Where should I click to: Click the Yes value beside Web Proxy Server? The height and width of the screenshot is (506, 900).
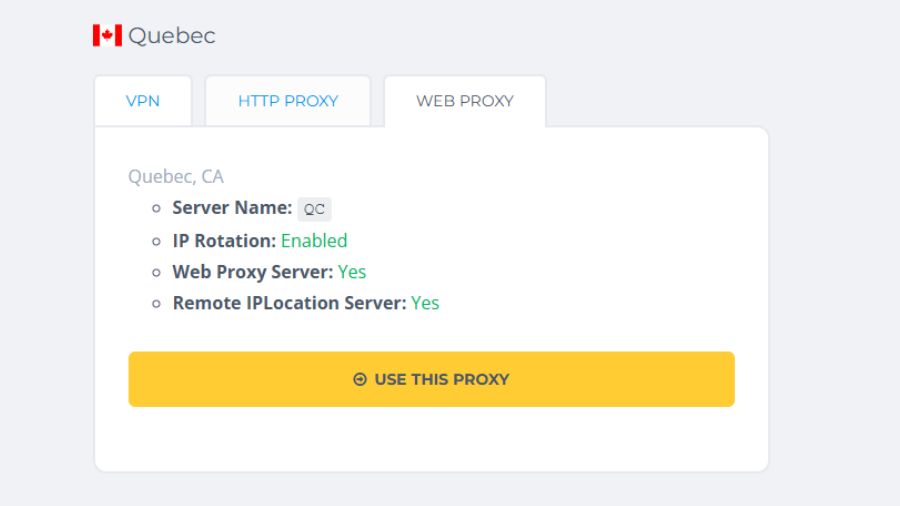pyautogui.click(x=352, y=271)
